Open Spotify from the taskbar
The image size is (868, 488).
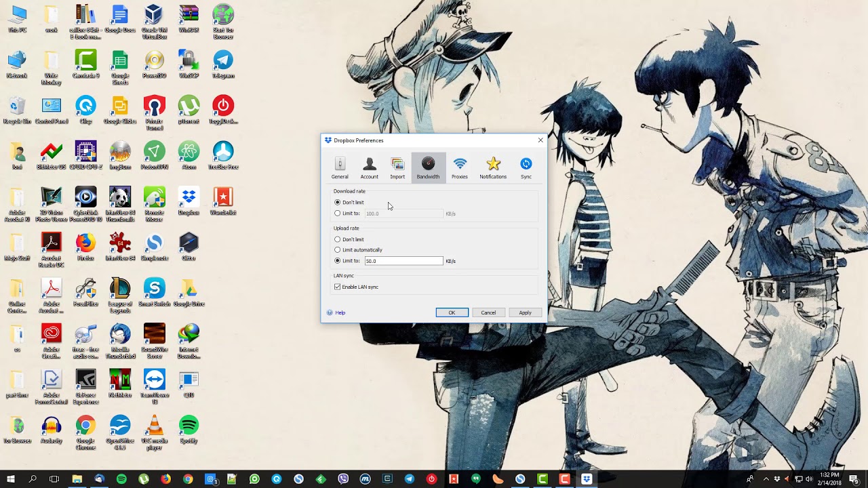[121, 479]
